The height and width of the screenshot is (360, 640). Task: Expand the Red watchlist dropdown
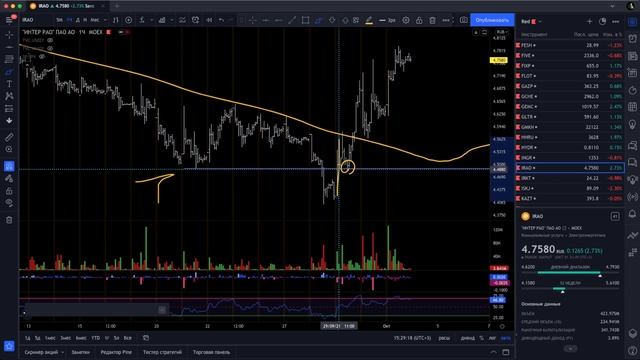[x=540, y=22]
